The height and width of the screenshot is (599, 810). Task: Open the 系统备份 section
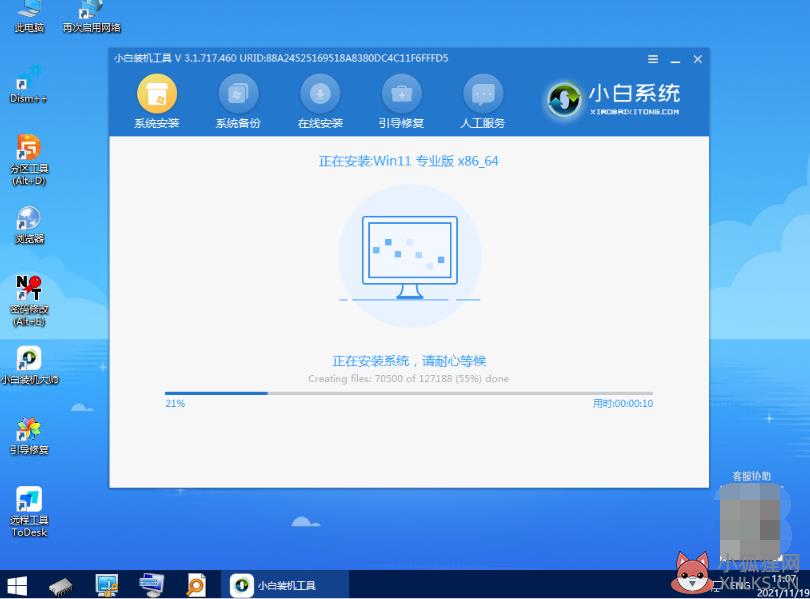(x=238, y=102)
